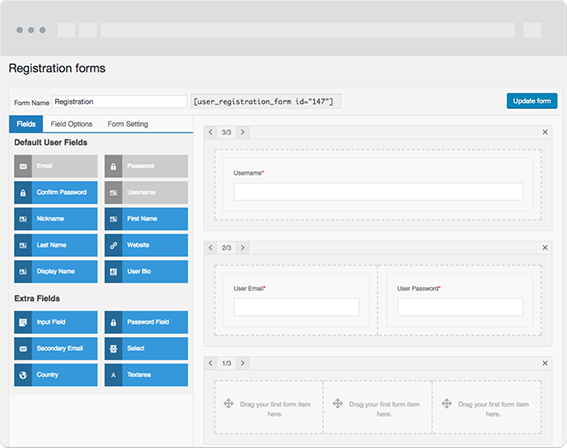Click the Secondary Email envelope icon
This screenshot has width=567, height=448.
23,349
